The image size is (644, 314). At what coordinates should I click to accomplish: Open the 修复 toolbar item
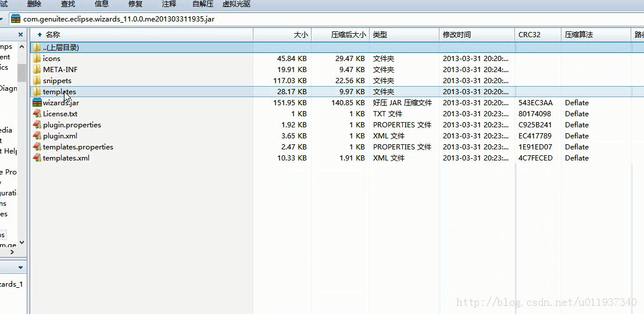click(x=135, y=4)
